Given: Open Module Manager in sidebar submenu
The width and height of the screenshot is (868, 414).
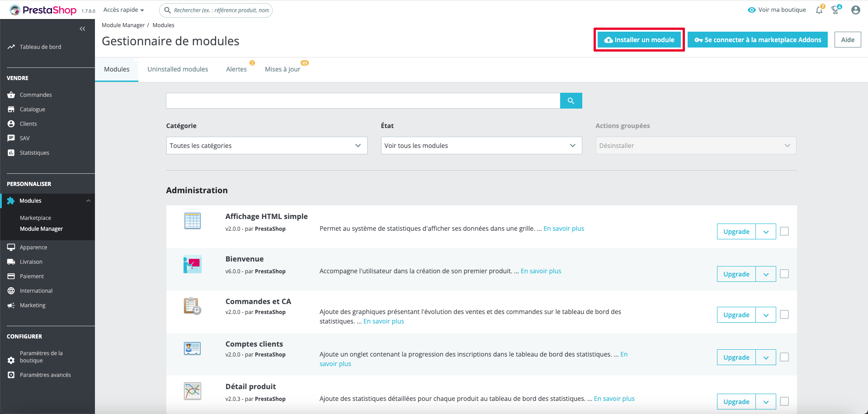Looking at the screenshot, I should click(x=41, y=229).
